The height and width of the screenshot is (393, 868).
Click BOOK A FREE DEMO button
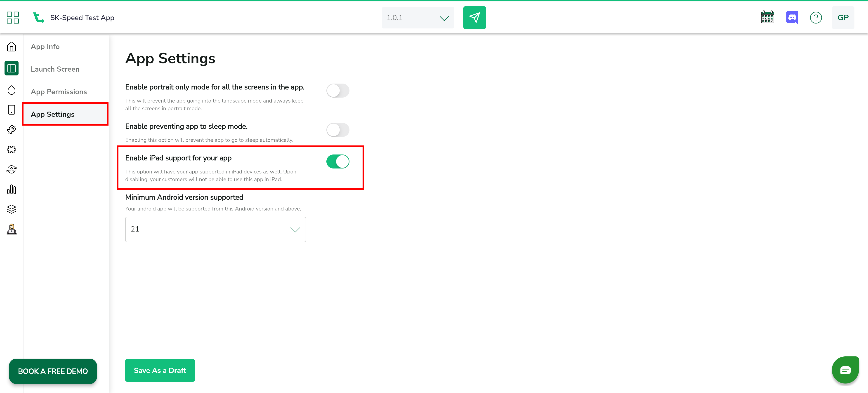click(53, 371)
